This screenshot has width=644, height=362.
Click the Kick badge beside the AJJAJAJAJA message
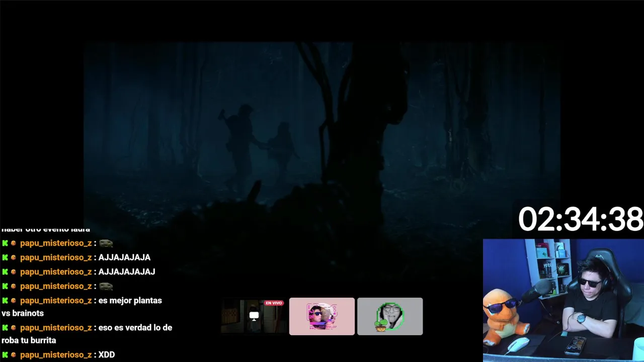(x=5, y=257)
